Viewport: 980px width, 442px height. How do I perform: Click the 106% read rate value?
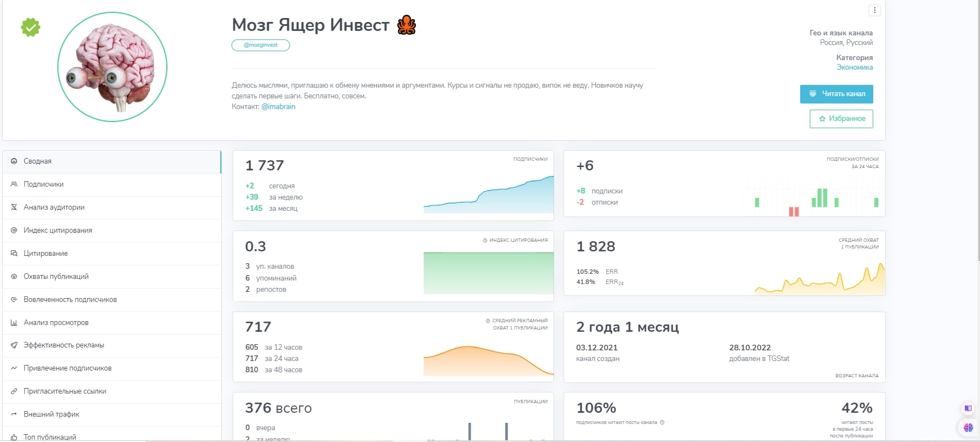tap(596, 408)
